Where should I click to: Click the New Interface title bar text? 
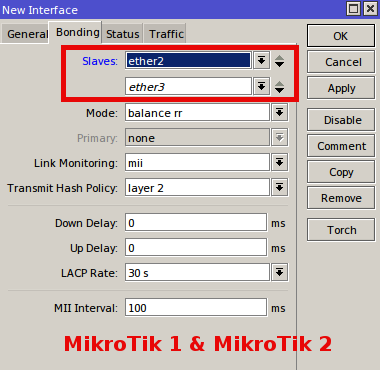tap(40, 10)
